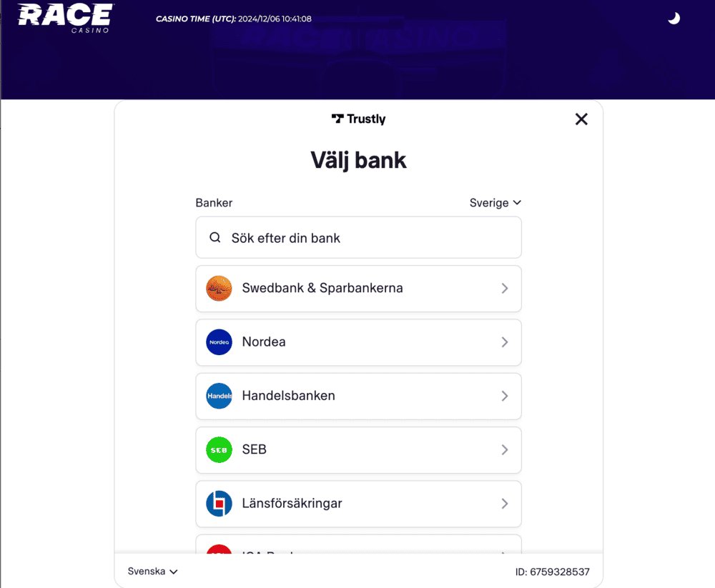Select Länsförsäkringar bank option

(x=292, y=504)
